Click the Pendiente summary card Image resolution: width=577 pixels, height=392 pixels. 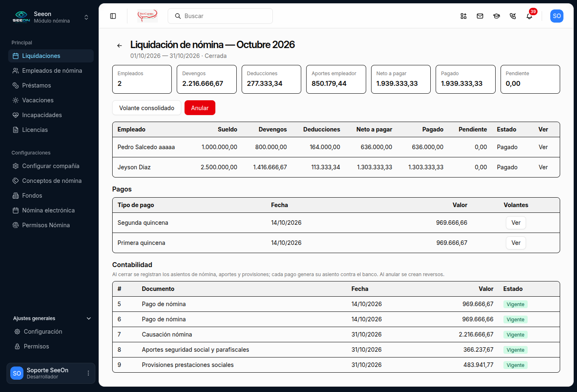530,79
